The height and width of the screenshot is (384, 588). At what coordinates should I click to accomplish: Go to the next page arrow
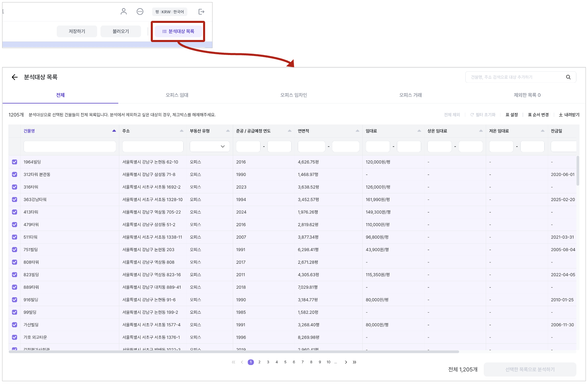pyautogui.click(x=346, y=362)
